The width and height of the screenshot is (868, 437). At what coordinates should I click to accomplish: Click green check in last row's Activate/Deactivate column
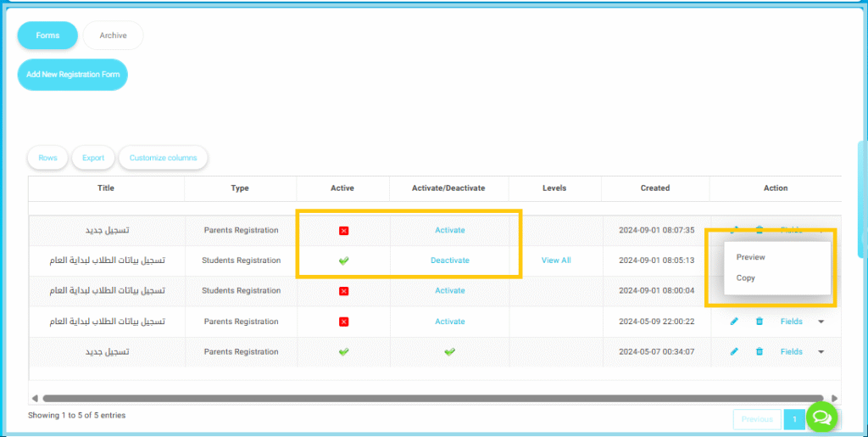[x=449, y=351]
